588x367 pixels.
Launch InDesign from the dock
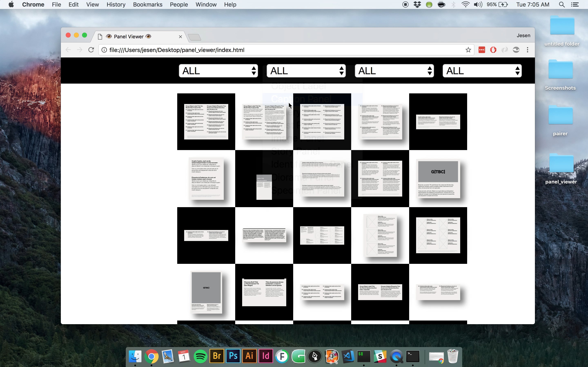266,356
